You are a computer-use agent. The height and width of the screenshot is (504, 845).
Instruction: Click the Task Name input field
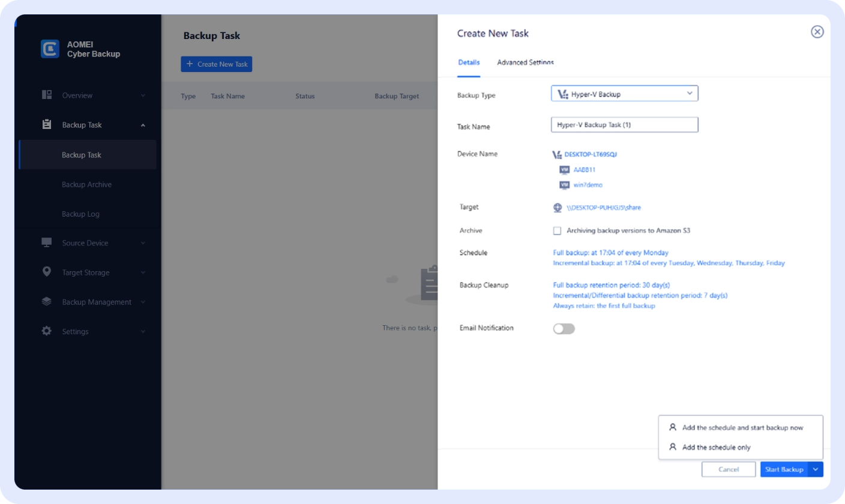624,125
